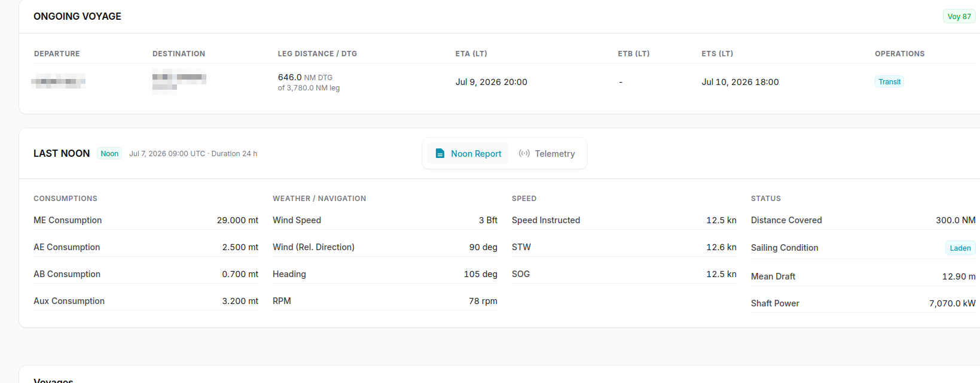Switch to the Telemetry tab
This screenshot has width=980, height=383.
click(547, 154)
